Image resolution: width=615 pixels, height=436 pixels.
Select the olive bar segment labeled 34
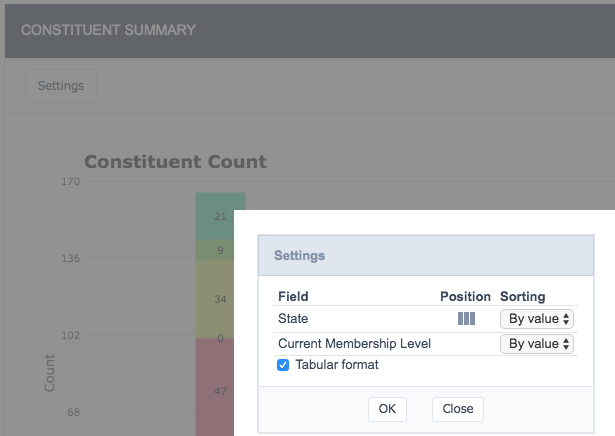tap(215, 299)
